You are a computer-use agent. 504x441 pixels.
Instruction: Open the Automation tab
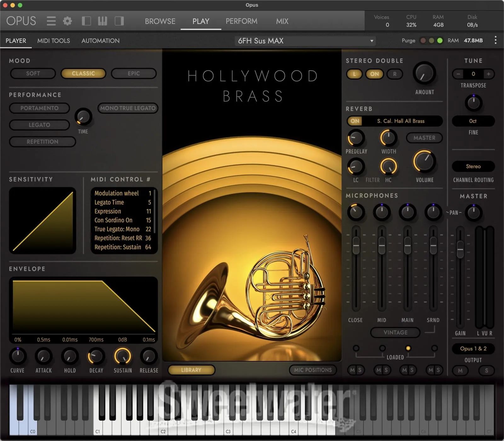pos(100,41)
